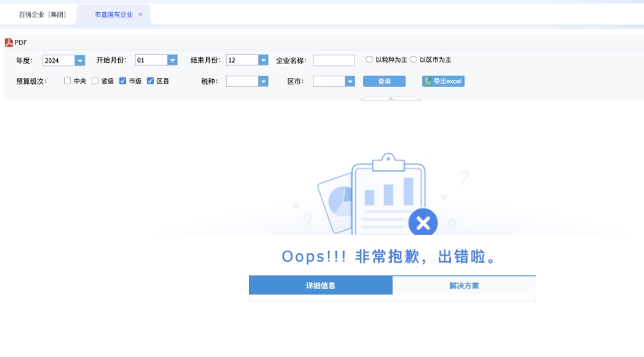Check the 省级 budget level checkbox
This screenshot has height=357, width=644.
(95, 81)
